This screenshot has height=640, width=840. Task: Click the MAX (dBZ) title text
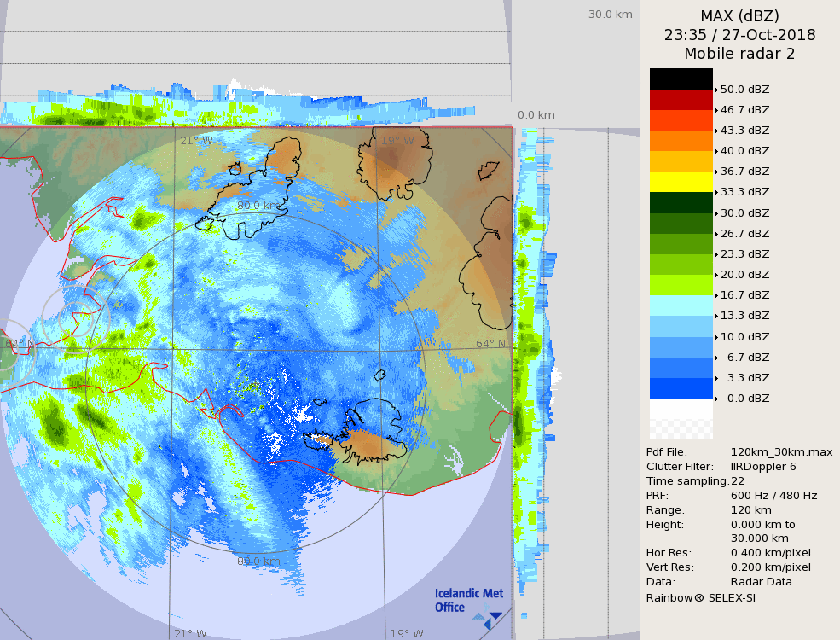pos(739,15)
